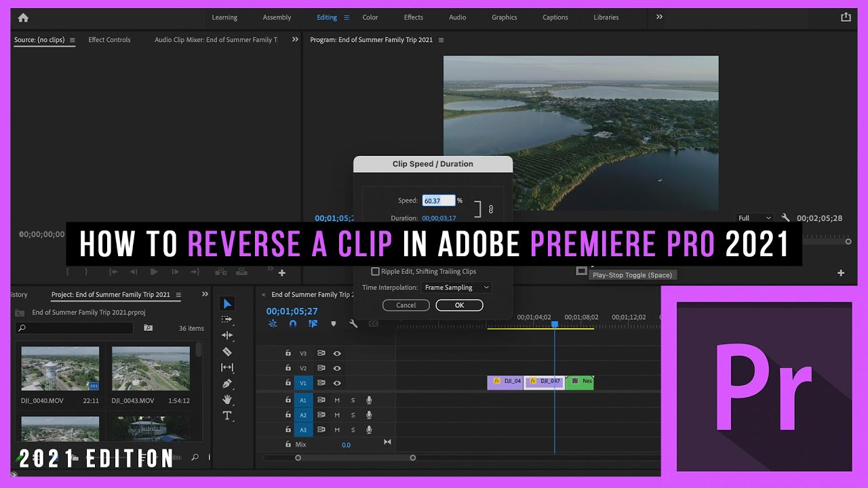Toggle V2 track output eye
868x488 pixels.
[x=337, y=368]
